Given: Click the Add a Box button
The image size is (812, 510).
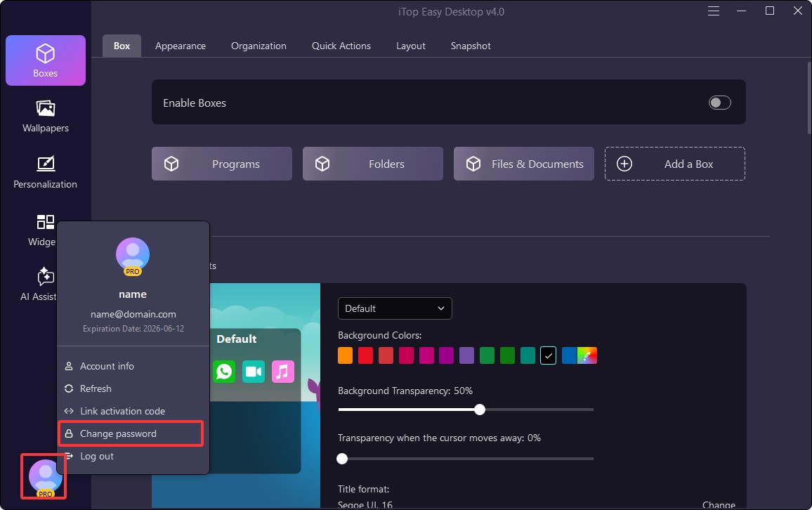Looking at the screenshot, I should tap(674, 164).
